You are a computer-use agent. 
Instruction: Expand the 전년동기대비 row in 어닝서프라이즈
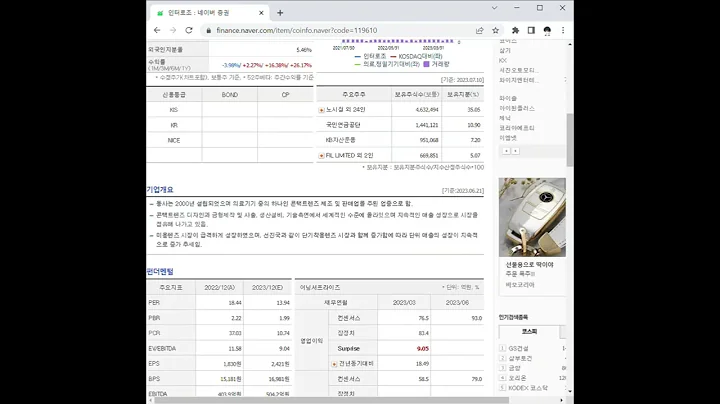tap(334, 364)
